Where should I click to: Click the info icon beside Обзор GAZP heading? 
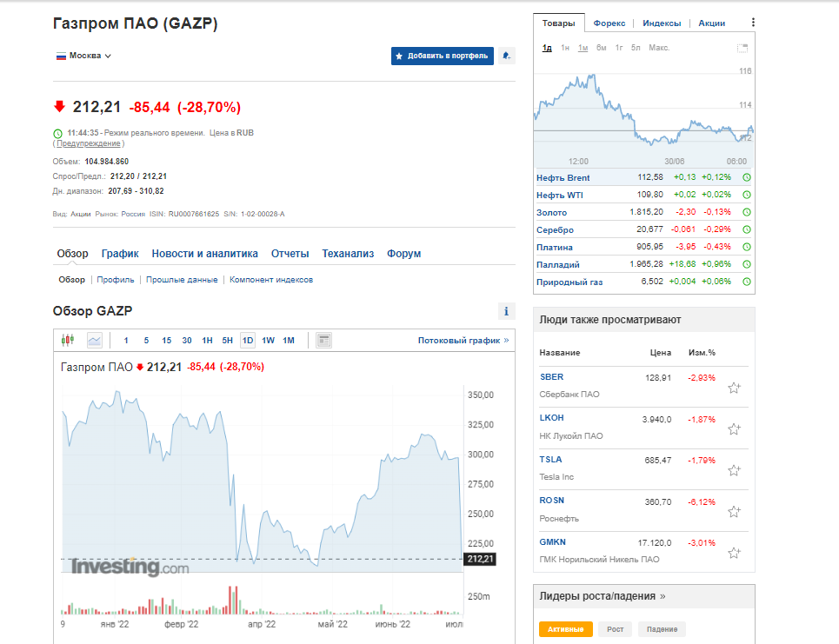pyautogui.click(x=505, y=310)
